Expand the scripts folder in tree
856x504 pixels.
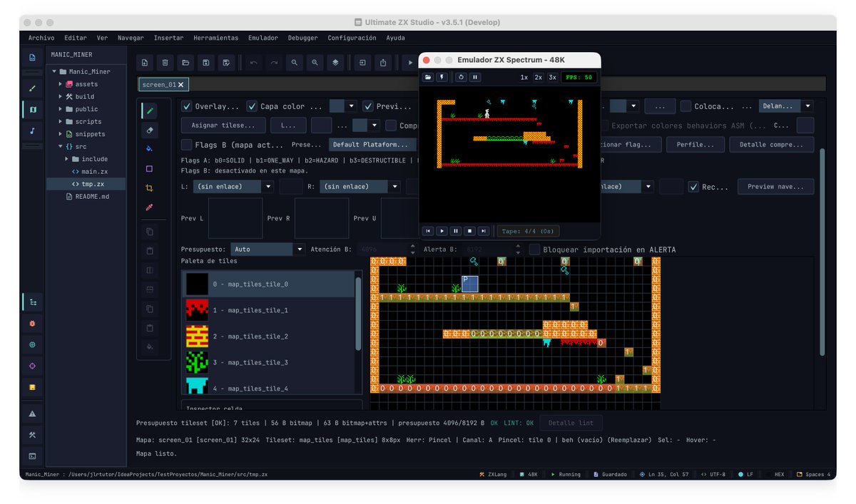(61, 121)
